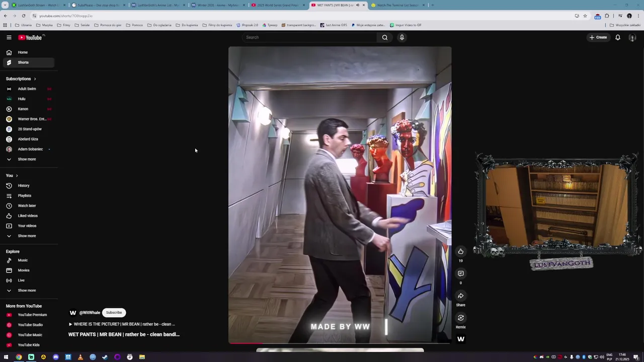Switch to Watch The Terminal List tab
Image resolution: width=644 pixels, height=362 pixels.
[397, 5]
